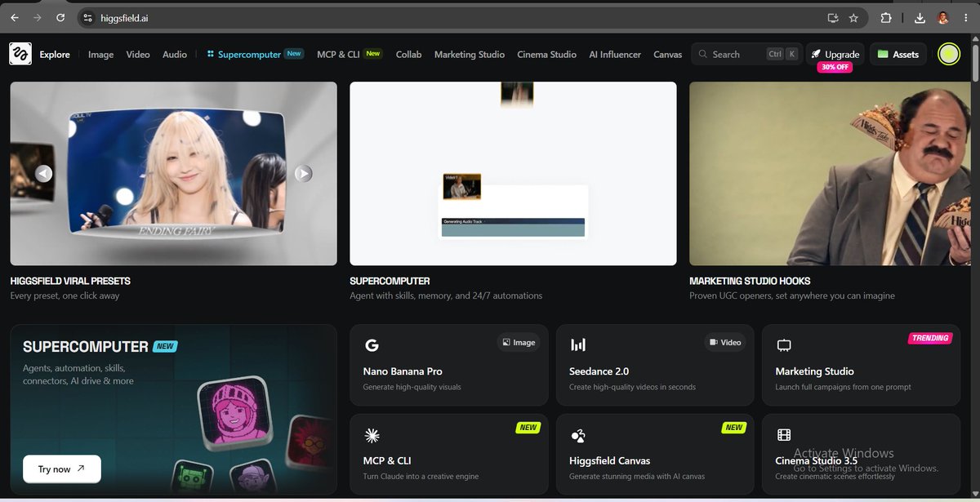Screen dimensions: 980x502
Task: Open the MCP & CLI card
Action: pos(448,454)
